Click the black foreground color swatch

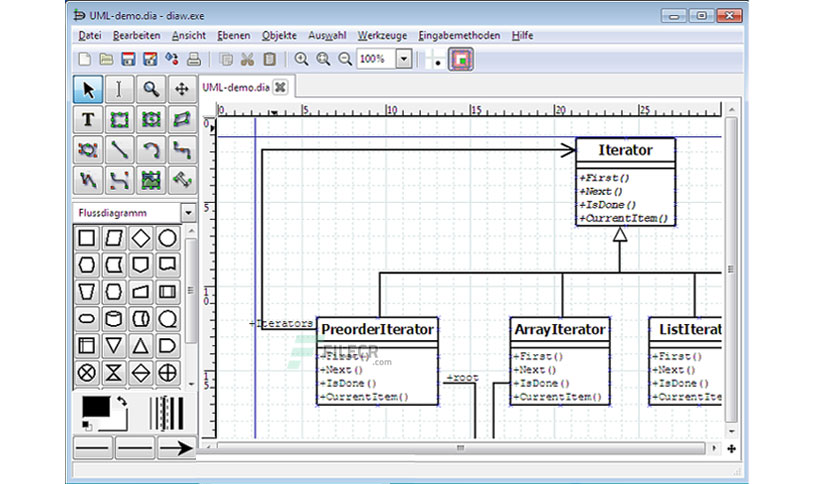coord(96,406)
